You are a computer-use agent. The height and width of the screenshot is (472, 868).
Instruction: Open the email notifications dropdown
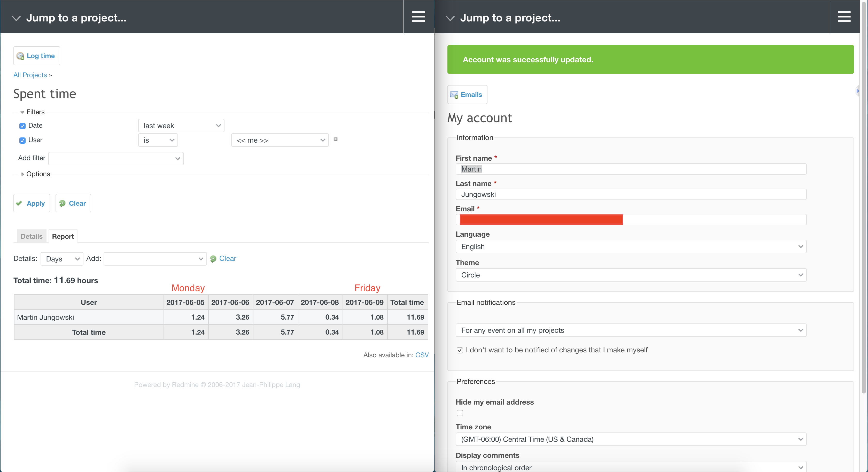coord(631,330)
